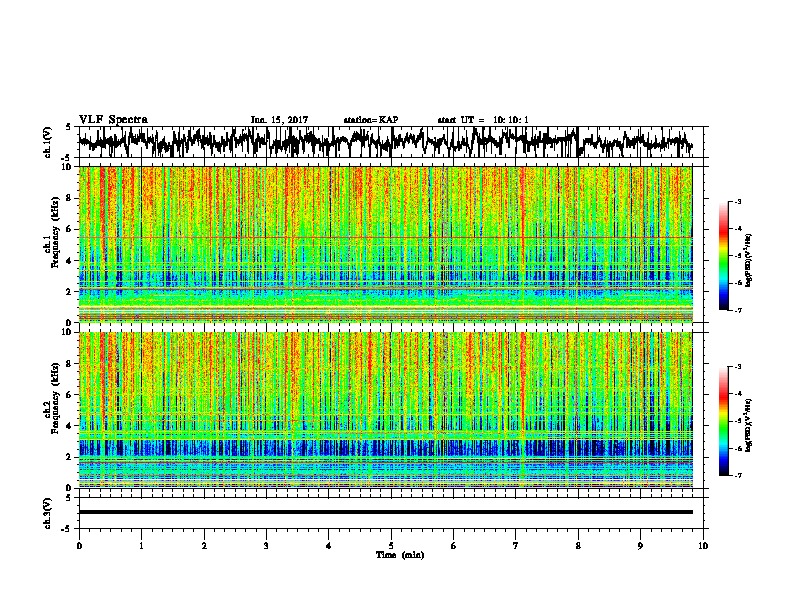Click the ch.2 spectrogram color scale bar
Image resolution: width=792 pixels, height=612 pixels.
pos(723,421)
